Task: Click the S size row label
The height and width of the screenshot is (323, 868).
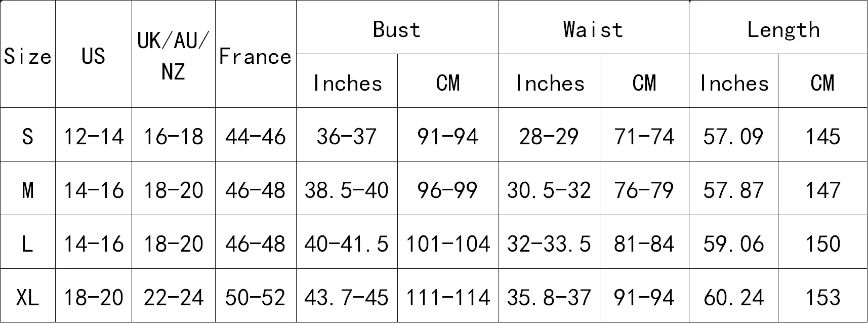Action: pos(27,135)
